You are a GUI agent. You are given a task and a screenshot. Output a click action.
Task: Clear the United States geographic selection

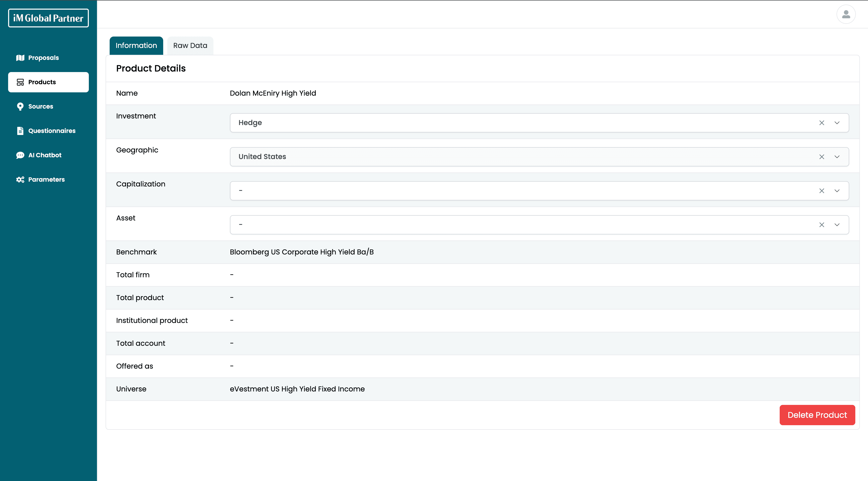point(822,157)
